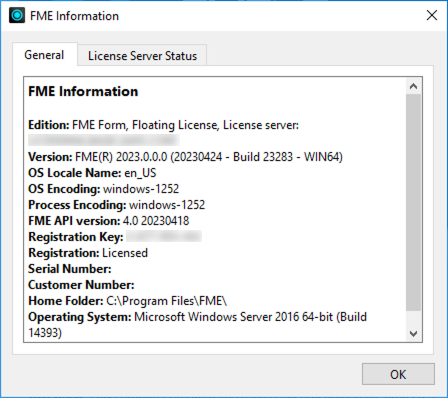The image size is (448, 398).
Task: Click the dialog title text FME Information
Action: [74, 16]
